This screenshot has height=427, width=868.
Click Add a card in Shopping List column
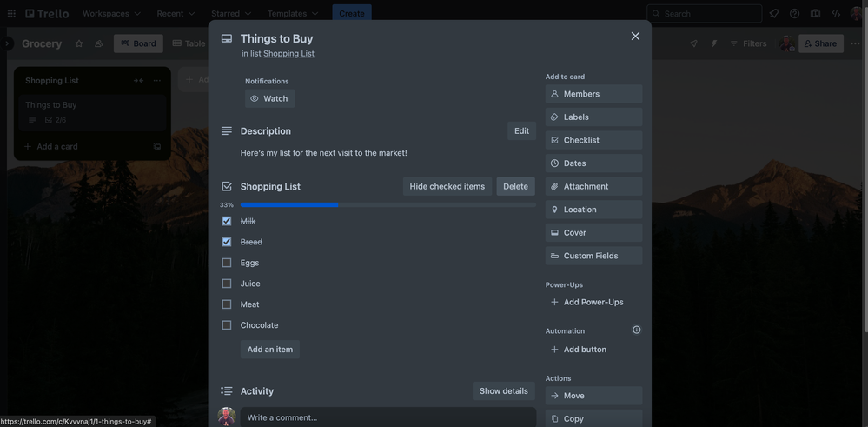click(x=51, y=146)
